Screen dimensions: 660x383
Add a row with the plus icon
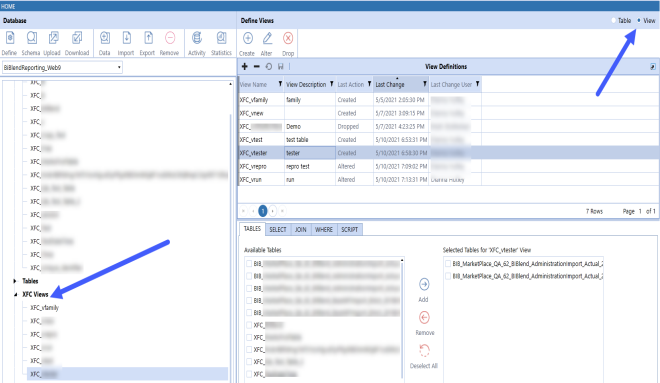click(x=245, y=66)
